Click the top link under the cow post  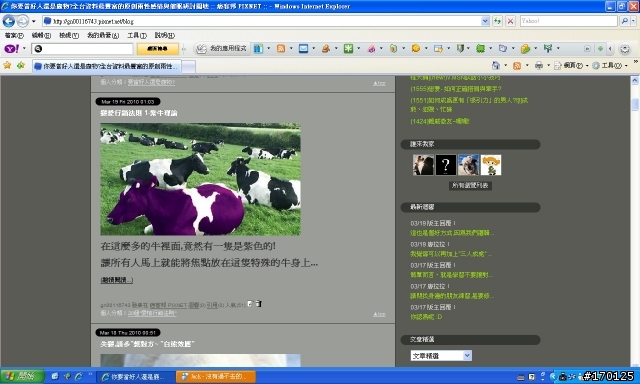click(379, 314)
